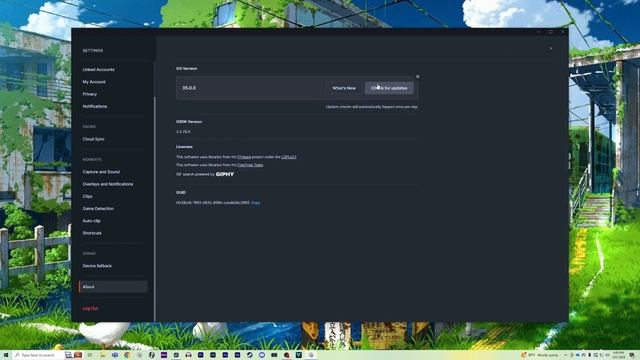Click the GSDK version value 2.4.26.0
Viewport: 640px width, 360px height.
pos(183,132)
